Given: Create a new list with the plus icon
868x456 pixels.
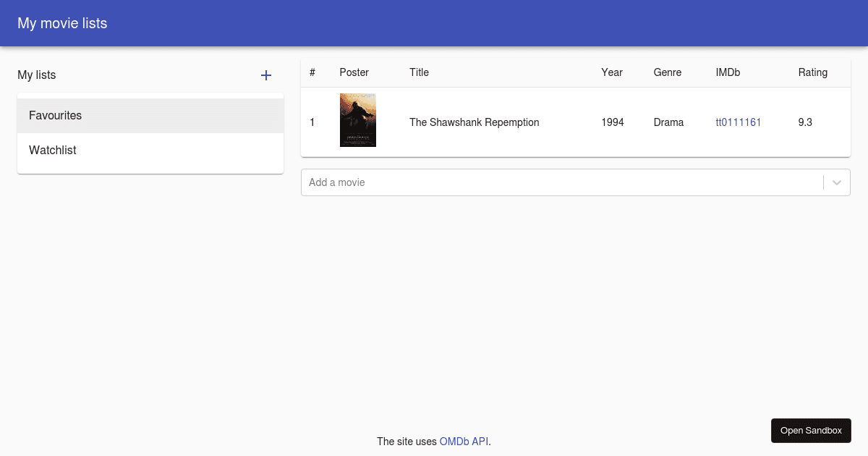Looking at the screenshot, I should point(266,75).
